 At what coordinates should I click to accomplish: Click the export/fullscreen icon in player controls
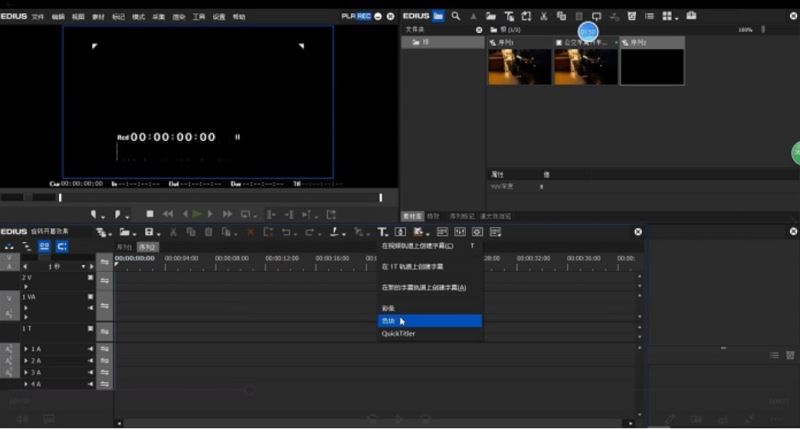(x=331, y=214)
